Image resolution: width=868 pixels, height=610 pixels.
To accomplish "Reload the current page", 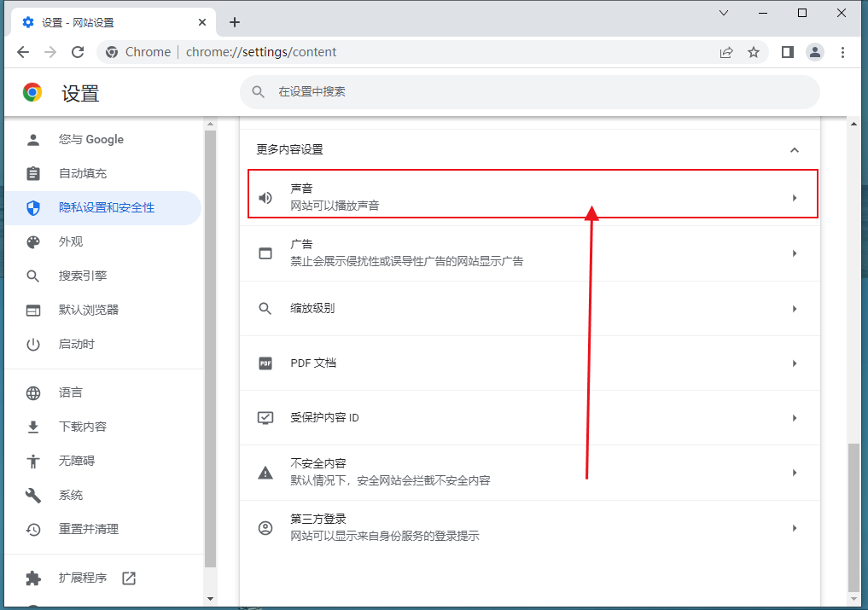I will (x=78, y=52).
